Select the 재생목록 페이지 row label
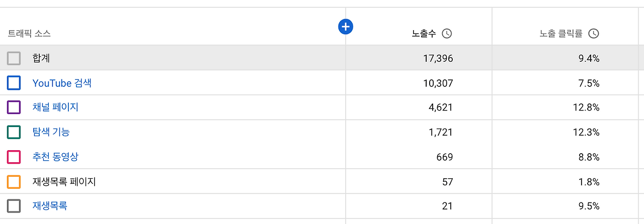The height and width of the screenshot is (224, 644). click(64, 181)
